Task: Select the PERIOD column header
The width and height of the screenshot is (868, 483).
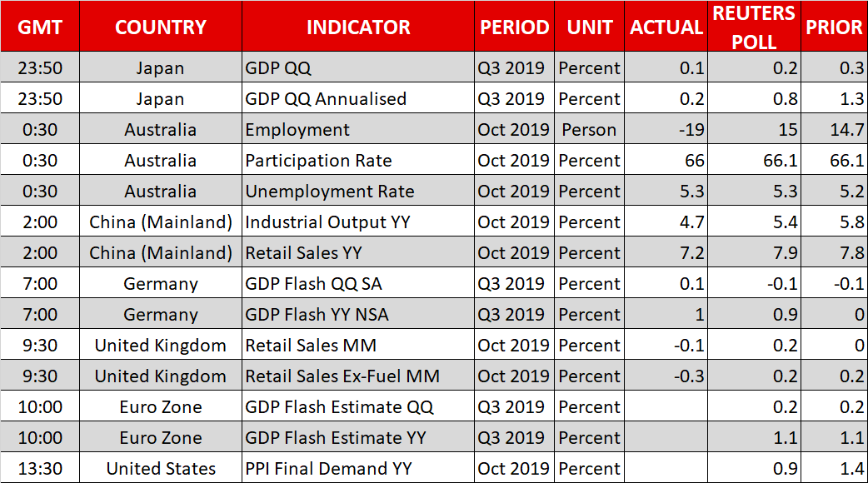Action: 514,27
